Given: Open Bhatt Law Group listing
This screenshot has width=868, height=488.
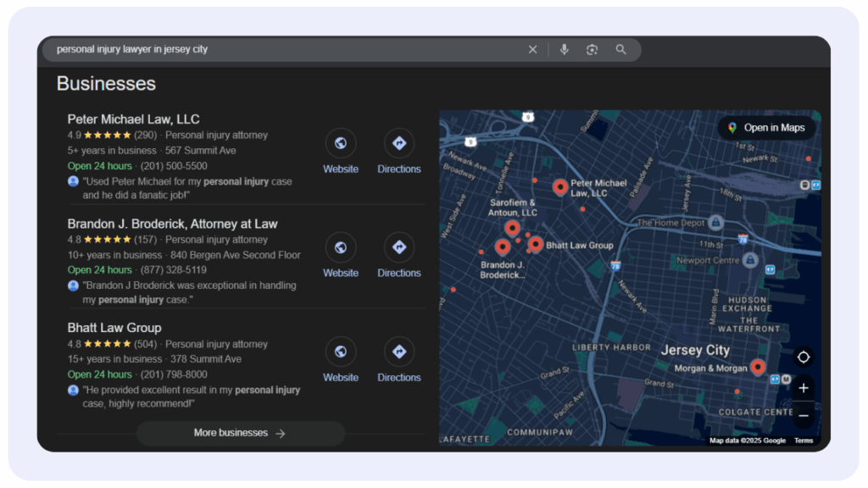Looking at the screenshot, I should pyautogui.click(x=114, y=328).
